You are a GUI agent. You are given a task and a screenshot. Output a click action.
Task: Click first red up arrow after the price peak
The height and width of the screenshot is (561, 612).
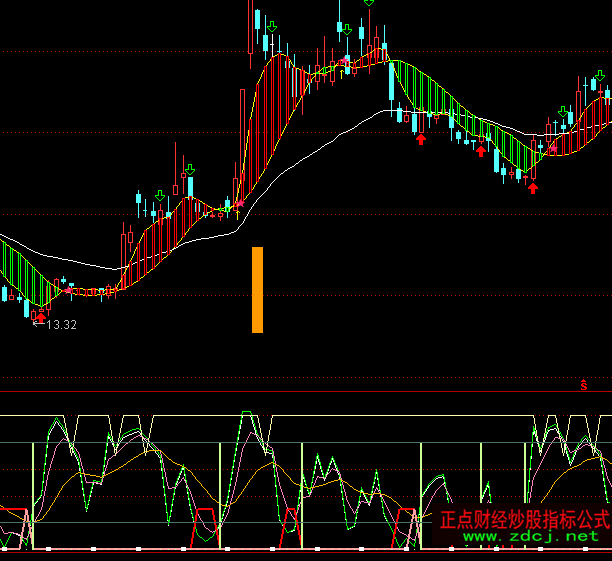click(x=421, y=138)
